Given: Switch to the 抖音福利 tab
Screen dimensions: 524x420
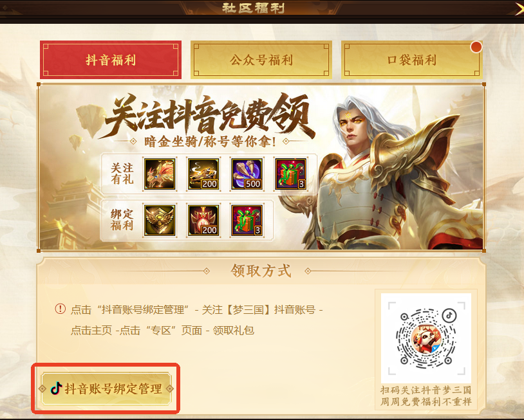Looking at the screenshot, I should 111,60.
